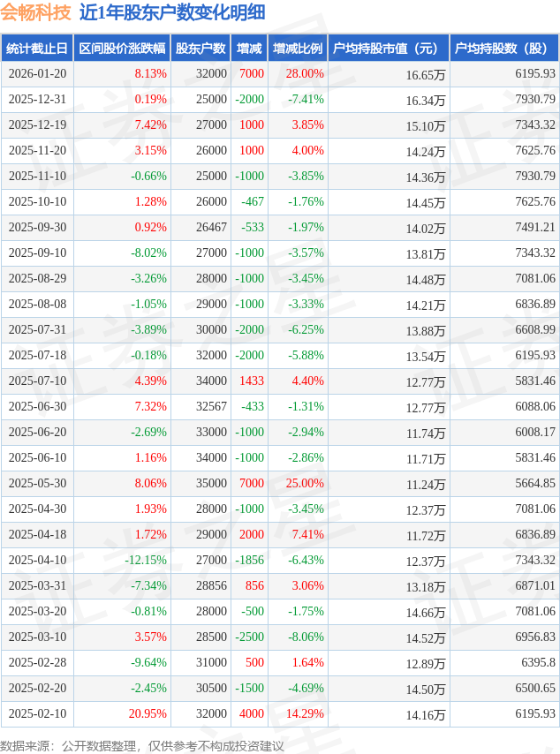
Task: Click the 1433 increase value
Action: pos(251,381)
